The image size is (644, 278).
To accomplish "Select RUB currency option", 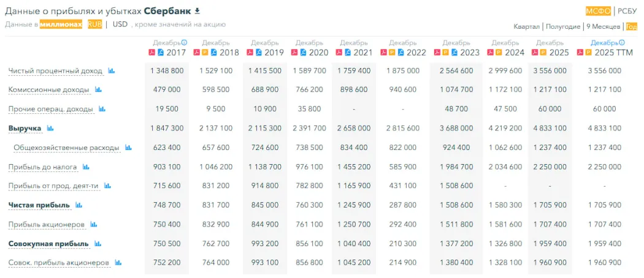I will click(94, 24).
